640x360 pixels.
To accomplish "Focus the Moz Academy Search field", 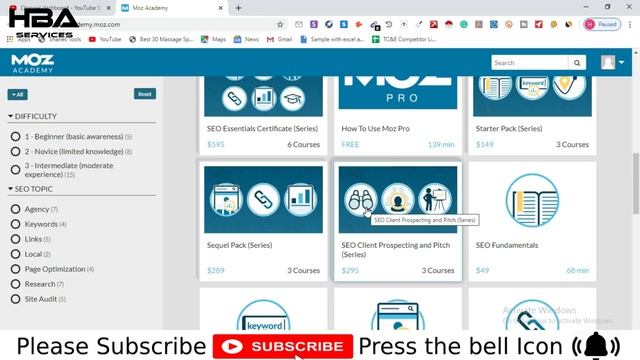I will coord(530,63).
